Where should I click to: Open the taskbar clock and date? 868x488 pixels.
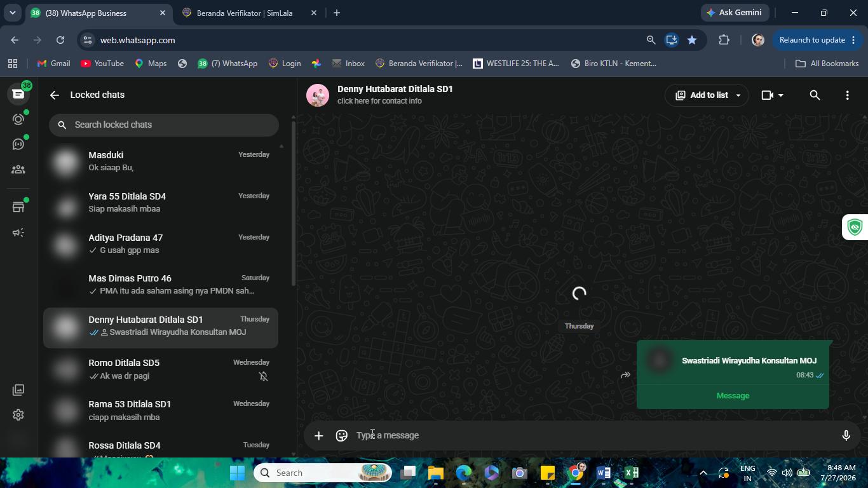(837, 473)
